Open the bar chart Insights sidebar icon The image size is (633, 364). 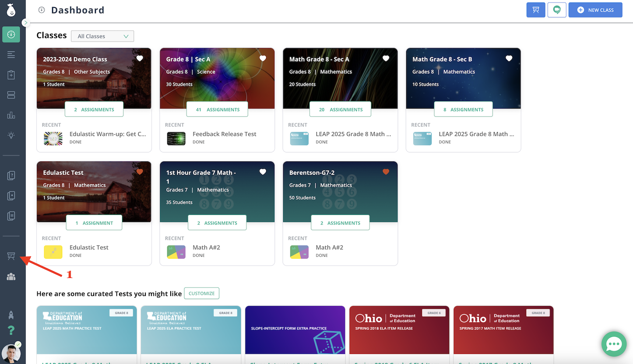[x=11, y=115]
